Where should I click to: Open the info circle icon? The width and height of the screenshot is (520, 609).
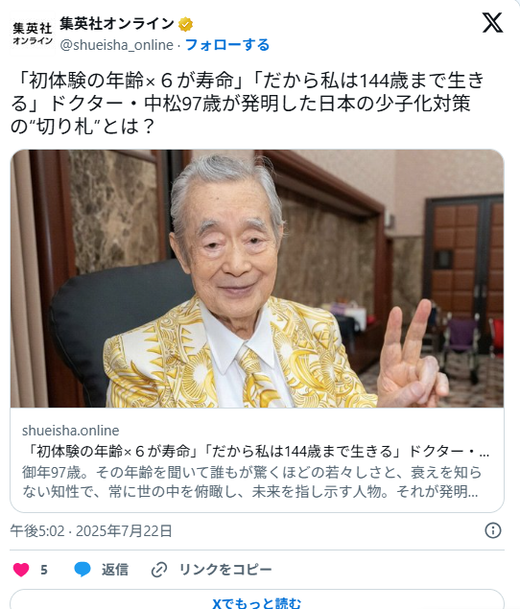click(493, 530)
